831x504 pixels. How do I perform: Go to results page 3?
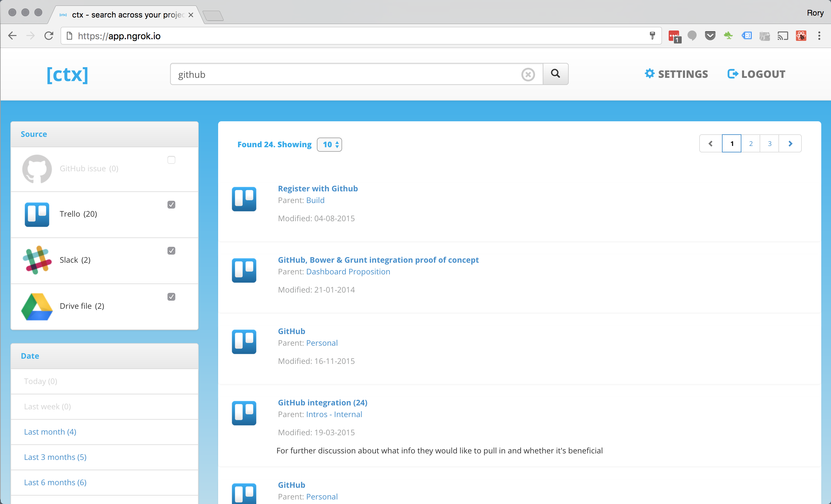(770, 144)
